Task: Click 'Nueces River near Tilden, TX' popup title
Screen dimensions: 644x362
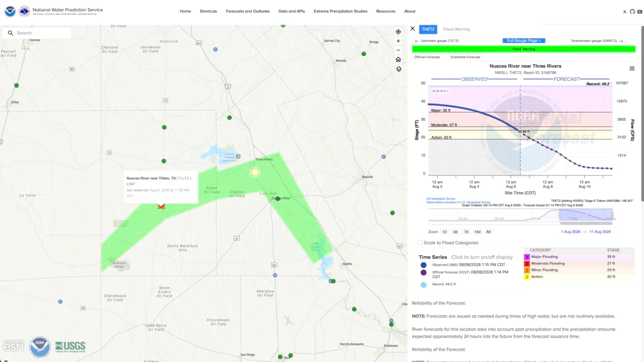Action: (x=151, y=178)
